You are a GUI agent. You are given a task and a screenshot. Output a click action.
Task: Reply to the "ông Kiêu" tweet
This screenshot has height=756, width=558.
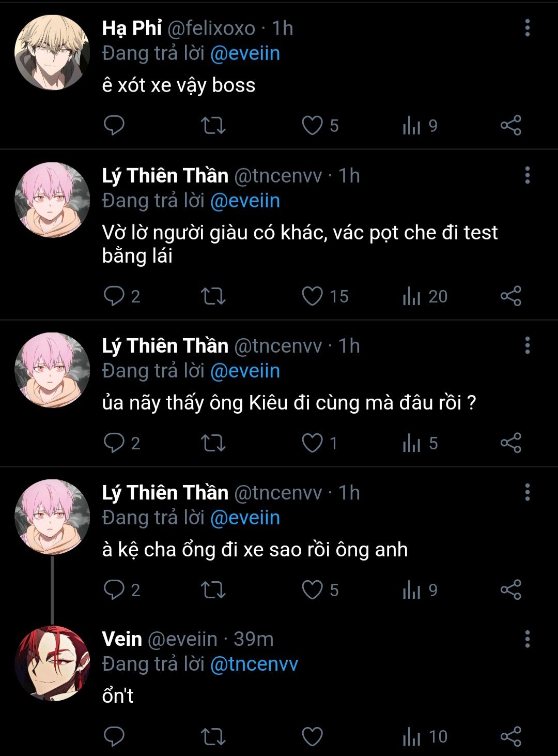pyautogui.click(x=114, y=443)
